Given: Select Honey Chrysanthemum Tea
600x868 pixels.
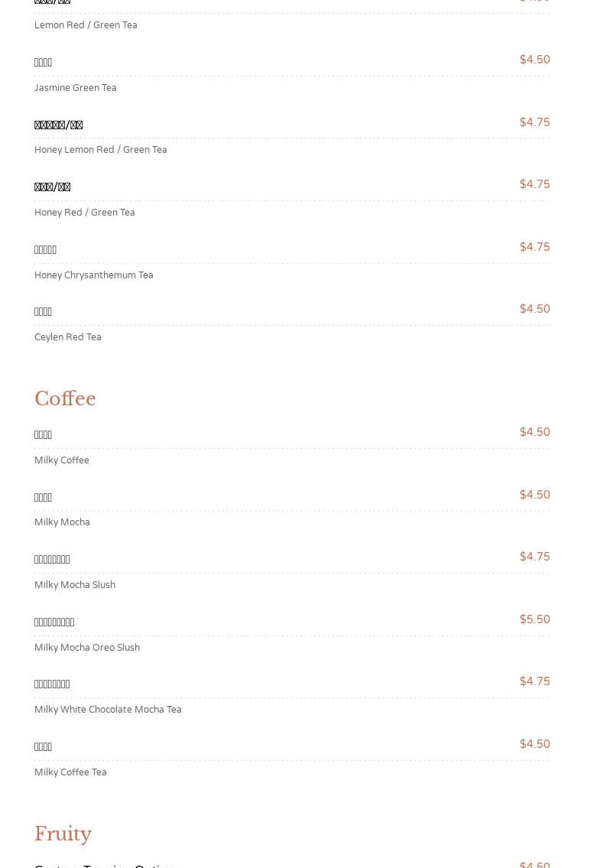Looking at the screenshot, I should pyautogui.click(x=93, y=275).
